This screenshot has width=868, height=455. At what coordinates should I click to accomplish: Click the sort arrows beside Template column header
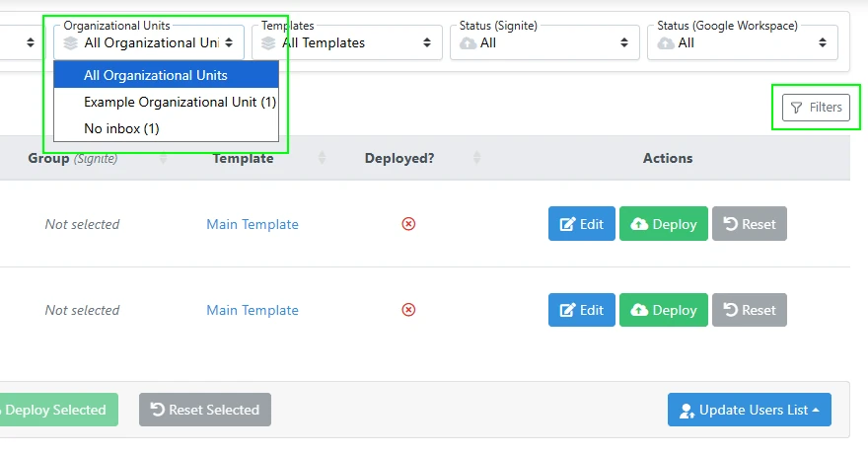(x=322, y=159)
